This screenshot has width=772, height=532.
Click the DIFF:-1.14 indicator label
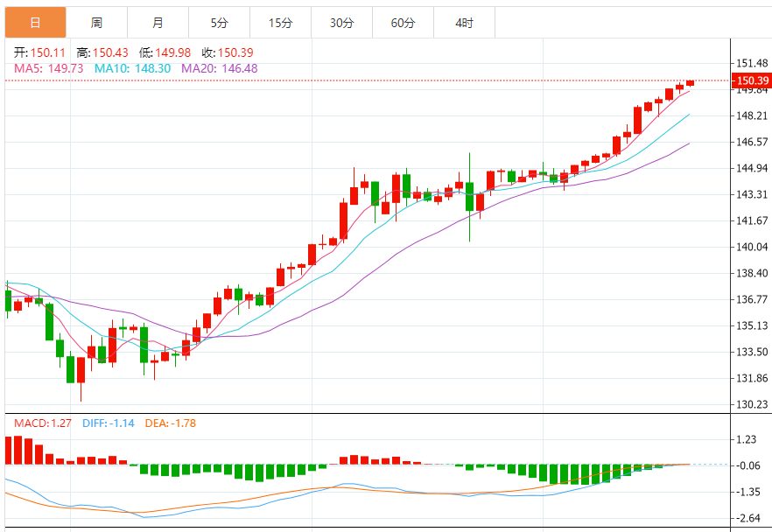click(108, 423)
